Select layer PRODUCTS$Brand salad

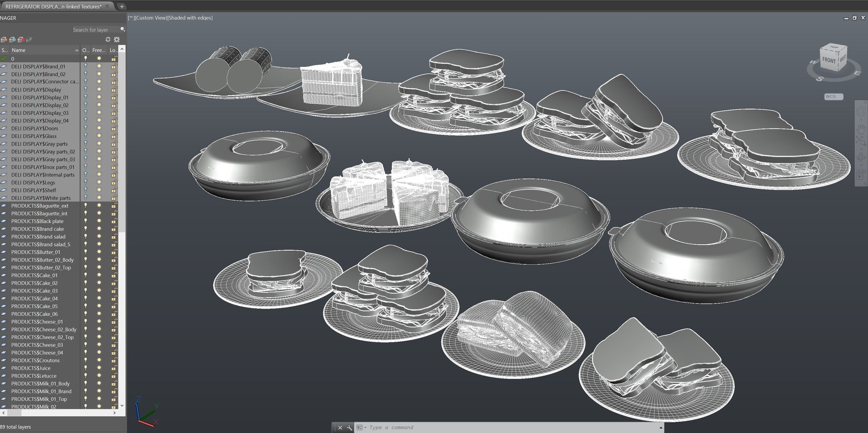pos(38,237)
